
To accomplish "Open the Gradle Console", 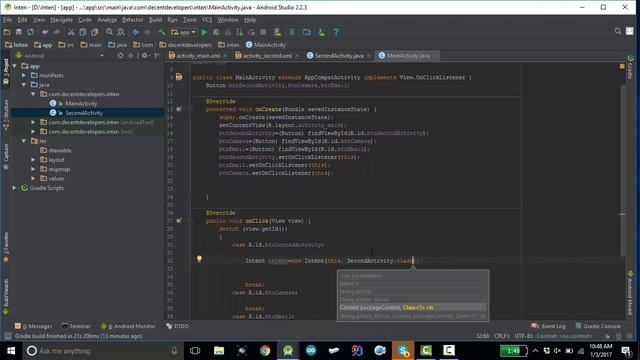I will [598, 326].
